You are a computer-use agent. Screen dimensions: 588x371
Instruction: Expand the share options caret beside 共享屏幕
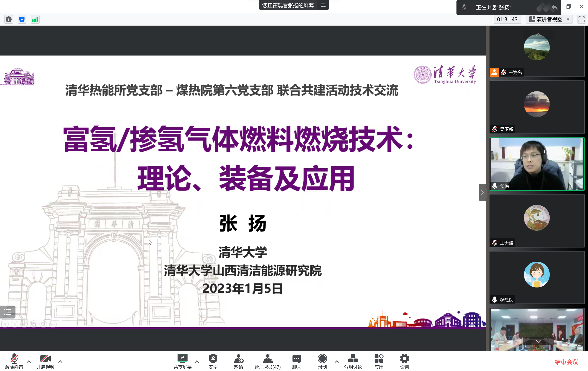(x=197, y=361)
